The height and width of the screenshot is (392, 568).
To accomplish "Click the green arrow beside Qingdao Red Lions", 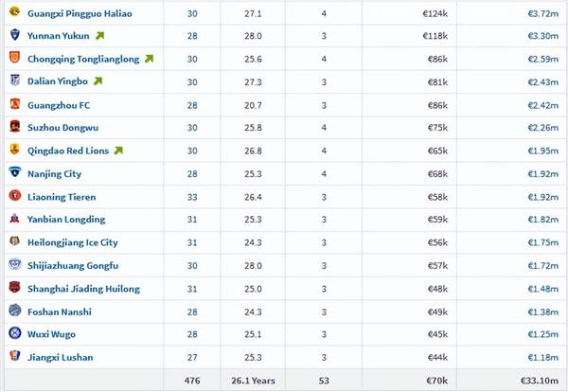I will pyautogui.click(x=117, y=151).
